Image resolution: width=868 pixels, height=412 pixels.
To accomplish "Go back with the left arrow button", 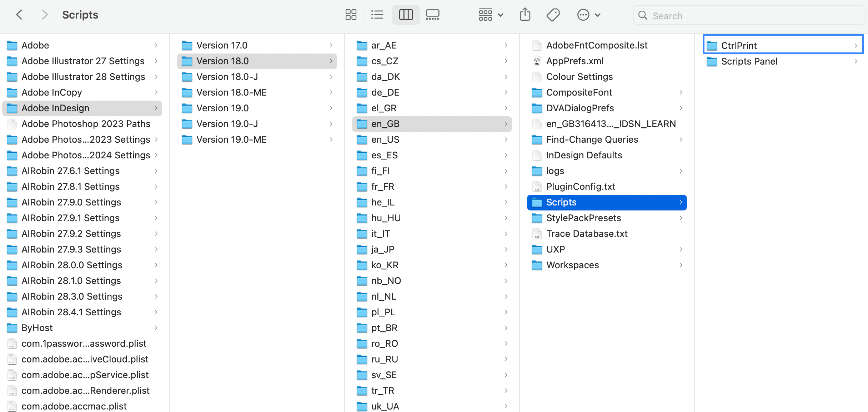I will pyautogui.click(x=19, y=15).
